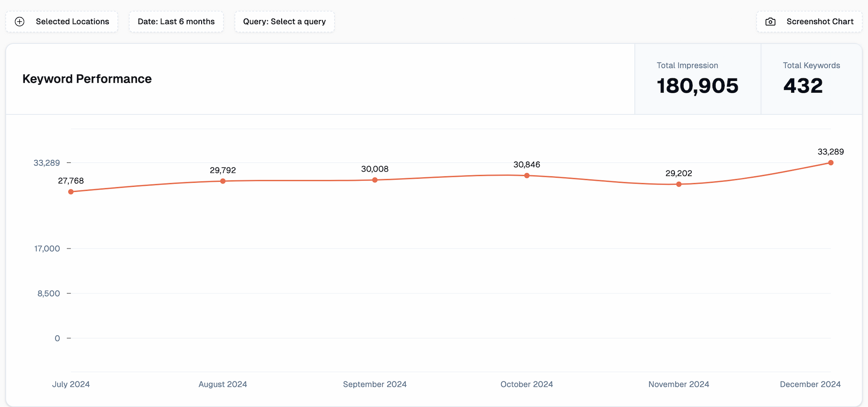
Task: Click the Total Impression 180,905 card
Action: coord(698,79)
